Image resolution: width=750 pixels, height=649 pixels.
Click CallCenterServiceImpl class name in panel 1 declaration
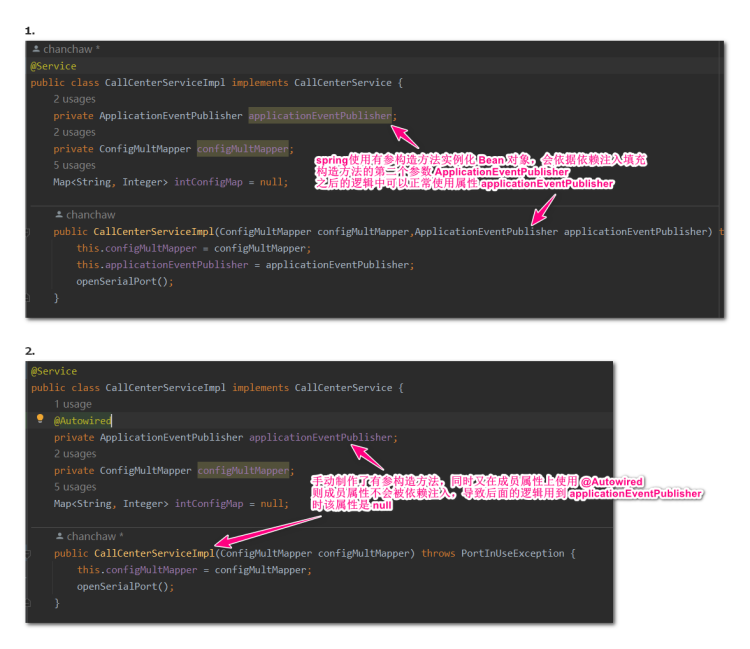tap(165, 83)
